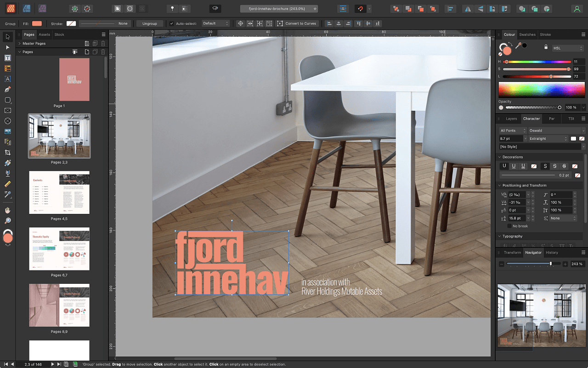Switch to the Stock tab

coord(59,34)
